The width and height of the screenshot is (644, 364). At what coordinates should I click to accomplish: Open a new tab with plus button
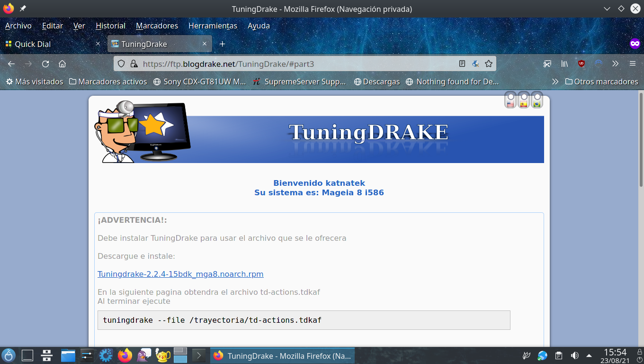pyautogui.click(x=222, y=44)
